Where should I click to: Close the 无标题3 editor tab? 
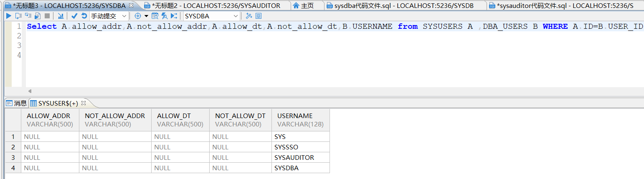click(131, 5)
